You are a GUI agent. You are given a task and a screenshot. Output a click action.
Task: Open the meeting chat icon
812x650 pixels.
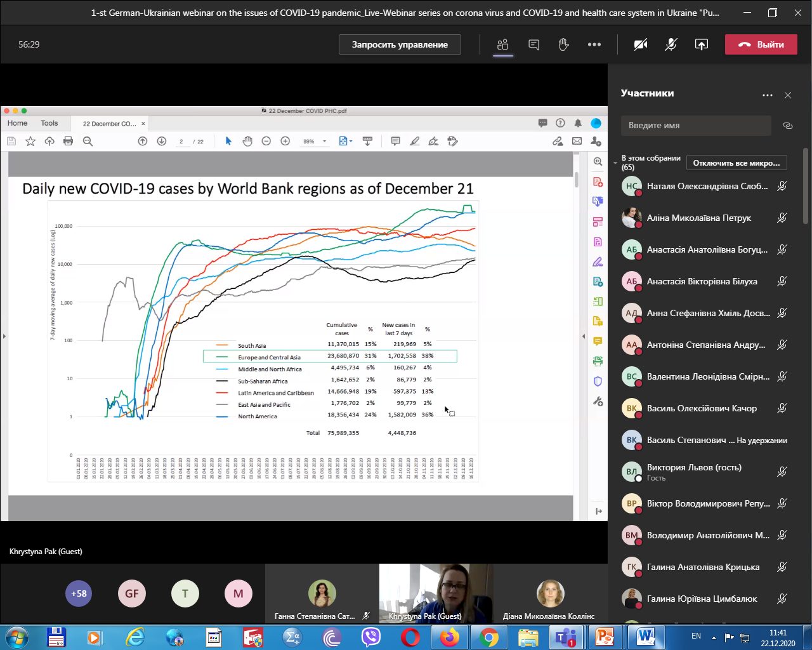pos(534,44)
